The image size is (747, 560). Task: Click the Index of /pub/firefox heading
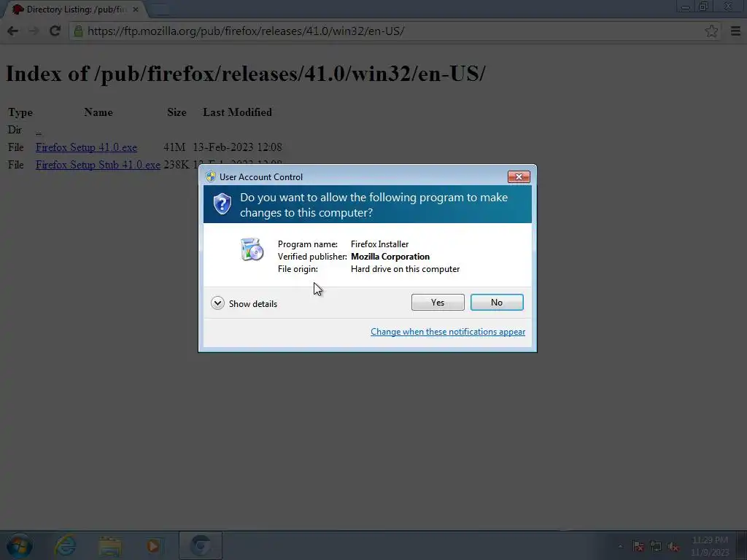click(x=246, y=74)
